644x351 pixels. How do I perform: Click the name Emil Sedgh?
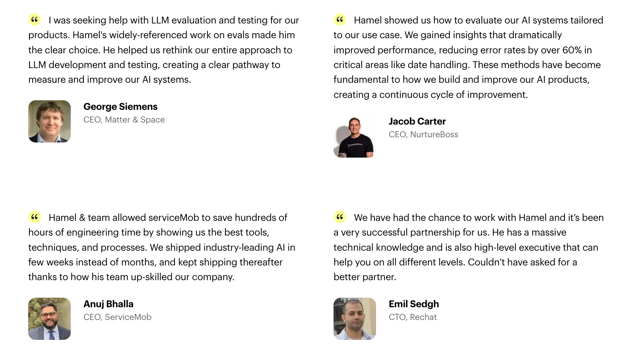click(414, 304)
